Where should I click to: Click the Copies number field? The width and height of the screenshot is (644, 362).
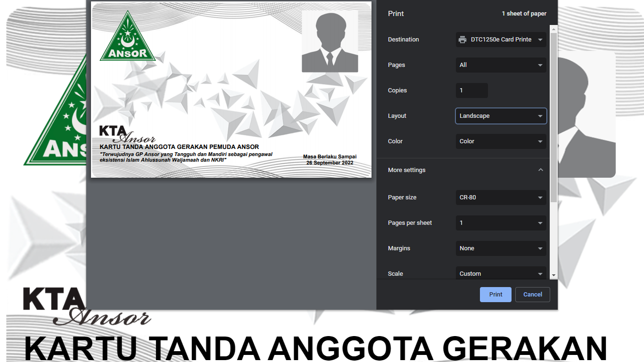click(x=471, y=90)
